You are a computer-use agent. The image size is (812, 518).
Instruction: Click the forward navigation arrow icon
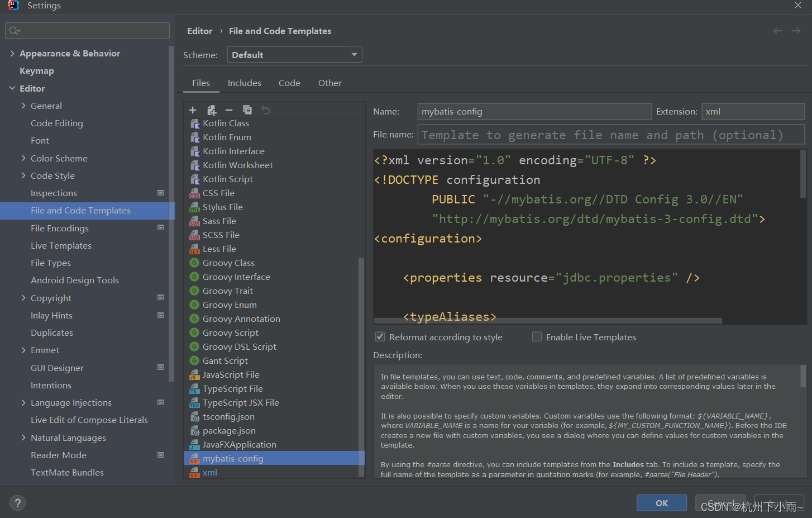tap(796, 31)
